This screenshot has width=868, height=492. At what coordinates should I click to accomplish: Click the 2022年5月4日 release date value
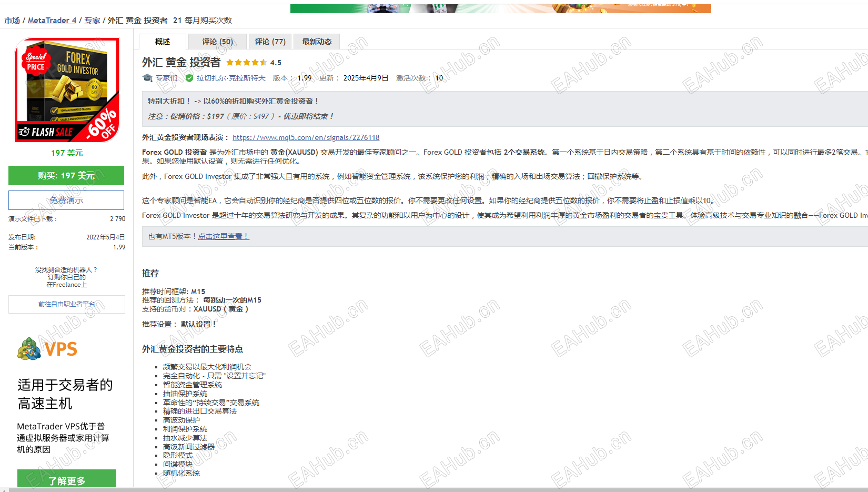(106, 237)
